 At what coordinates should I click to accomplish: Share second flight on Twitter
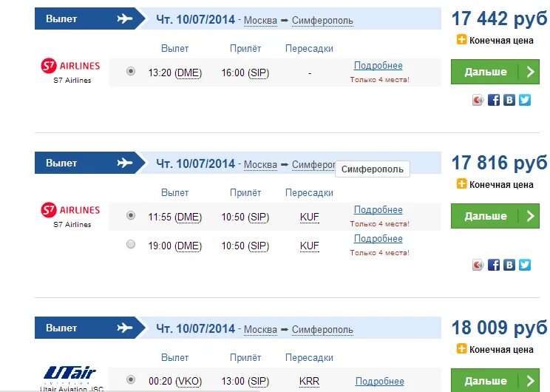525,265
